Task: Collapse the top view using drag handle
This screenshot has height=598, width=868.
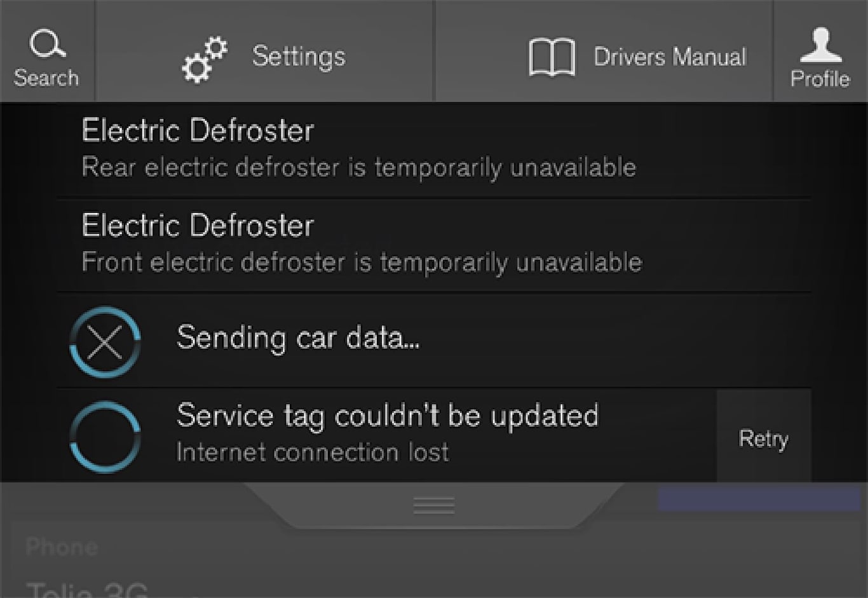Action: [x=434, y=505]
